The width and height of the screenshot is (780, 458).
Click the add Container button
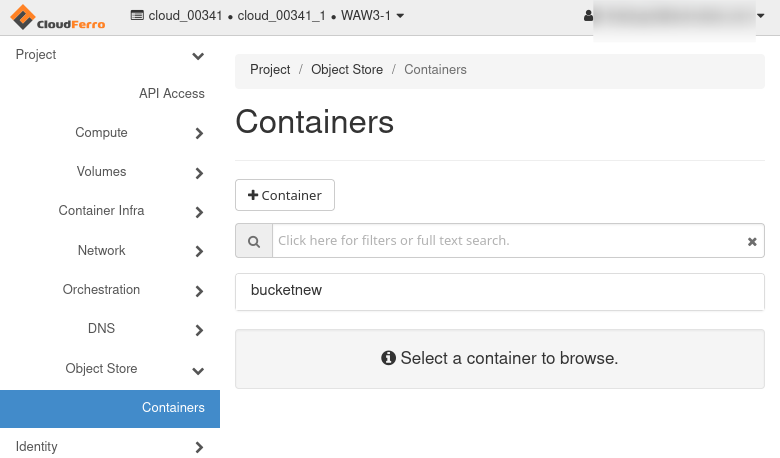285,195
